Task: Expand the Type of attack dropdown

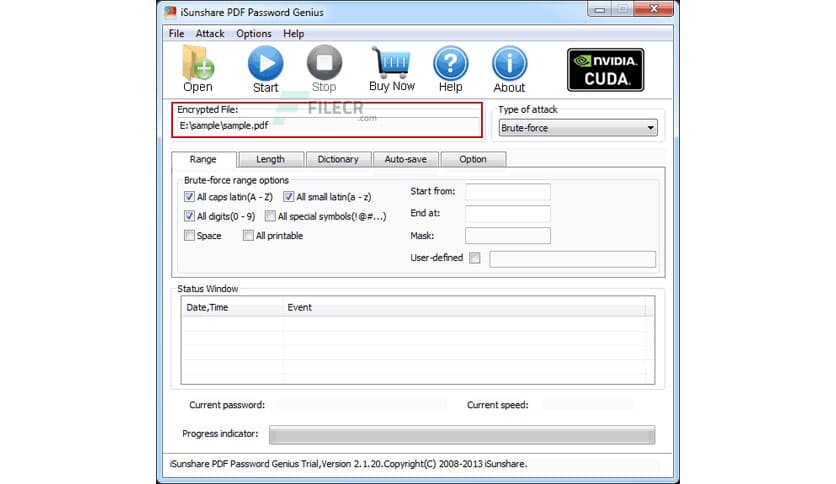Action: (x=578, y=128)
